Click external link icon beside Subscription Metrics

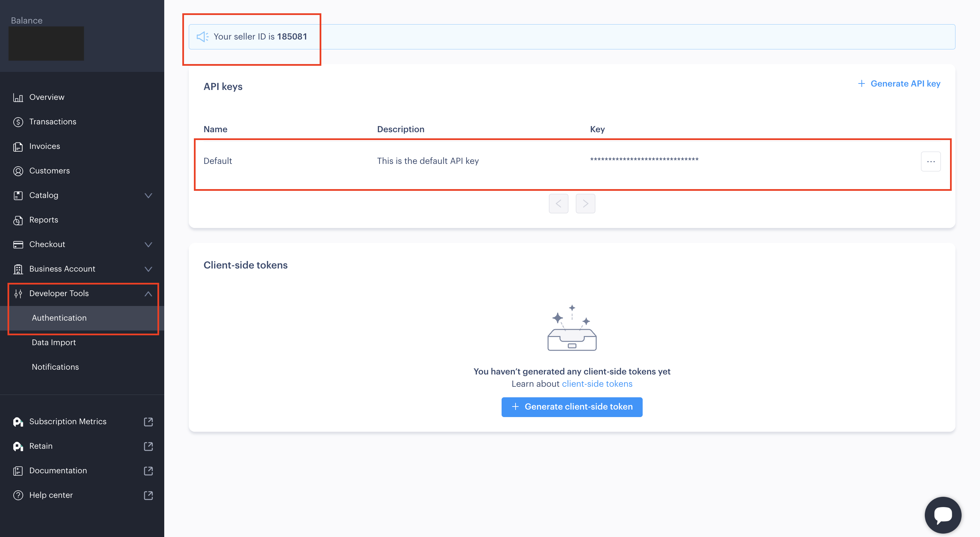point(148,422)
